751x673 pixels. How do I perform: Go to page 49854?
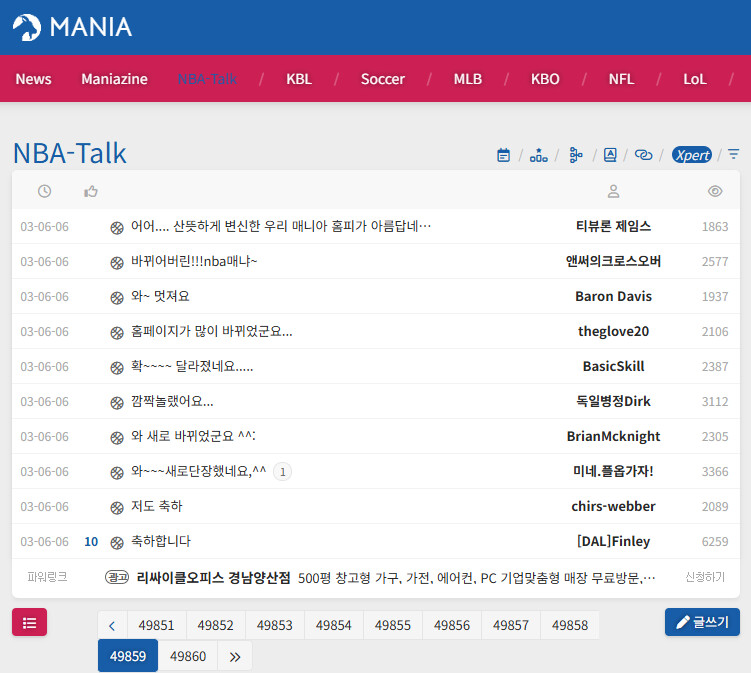tap(333, 626)
